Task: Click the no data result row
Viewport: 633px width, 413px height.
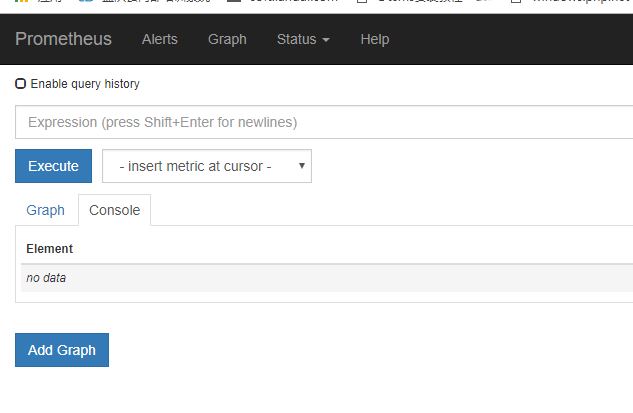Action: [327, 278]
